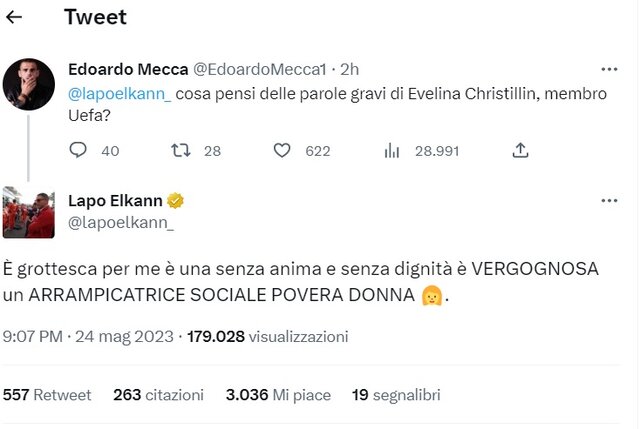Open the @EdoardoMecca1 handle
The image size is (640, 429).
pyautogui.click(x=260, y=69)
